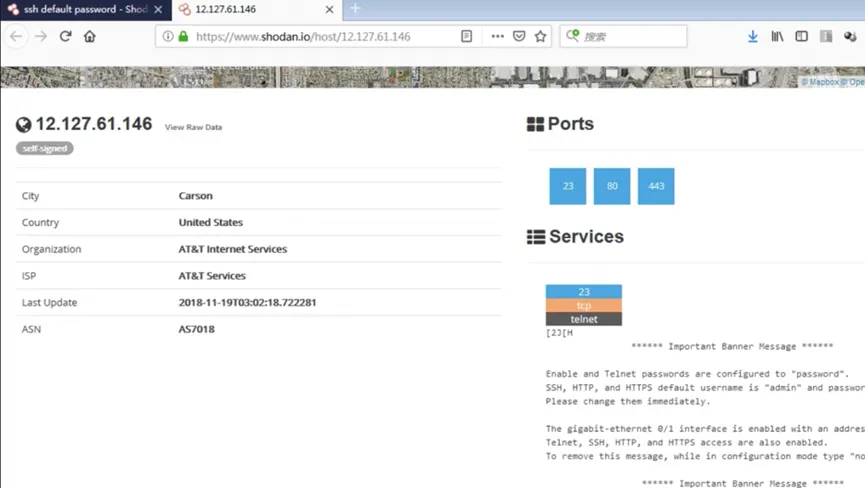Click the Enable and Telnet passwords line

pos(697,374)
